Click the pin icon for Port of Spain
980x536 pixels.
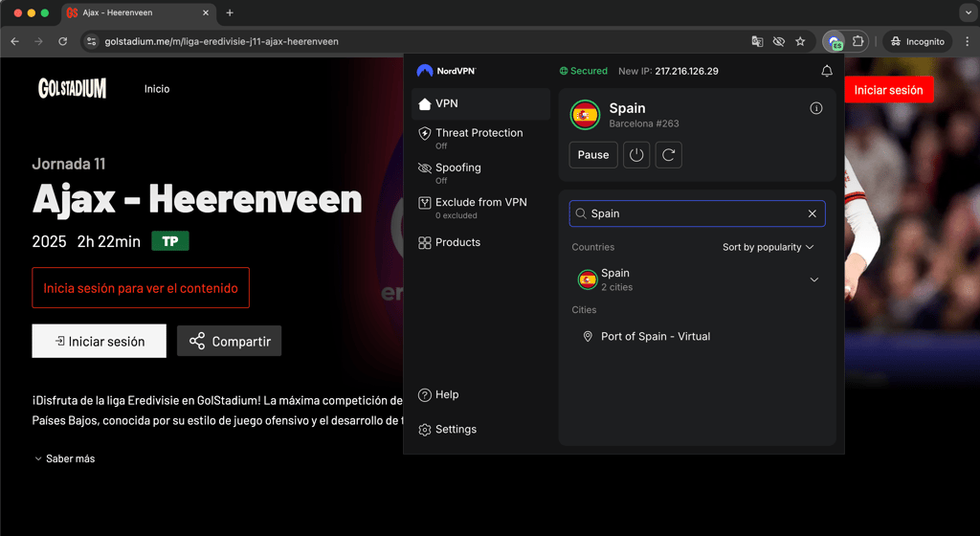coord(588,337)
